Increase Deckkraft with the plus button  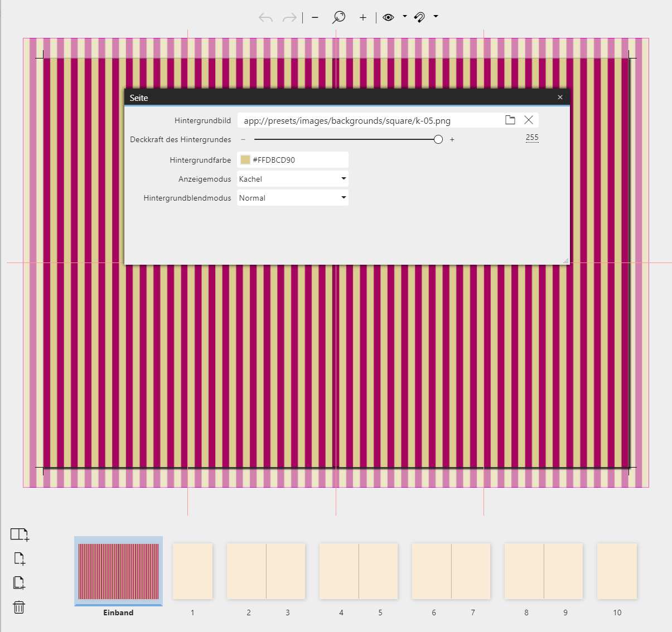452,139
